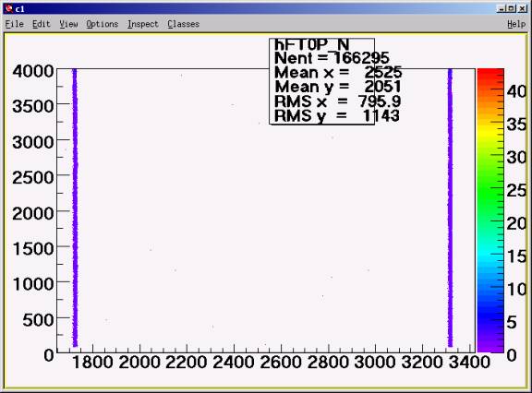
Task: Click the left purple vertical band
Action: (x=75, y=208)
